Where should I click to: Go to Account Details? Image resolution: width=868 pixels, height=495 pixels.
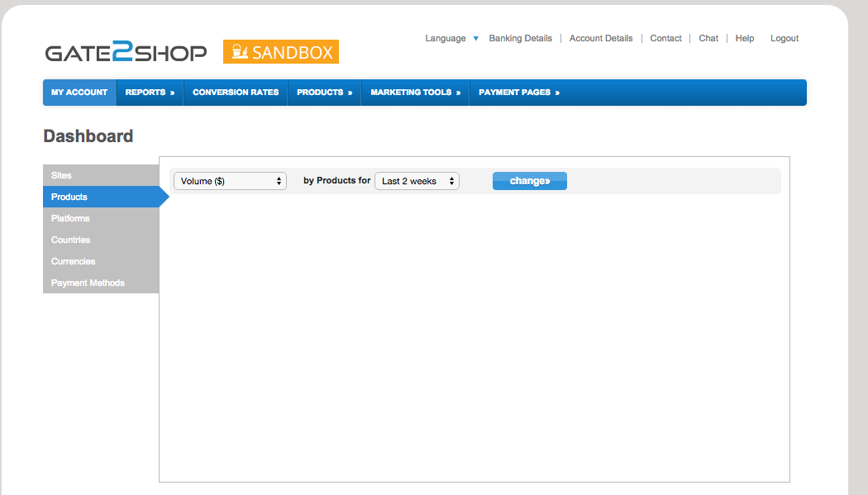click(x=601, y=38)
